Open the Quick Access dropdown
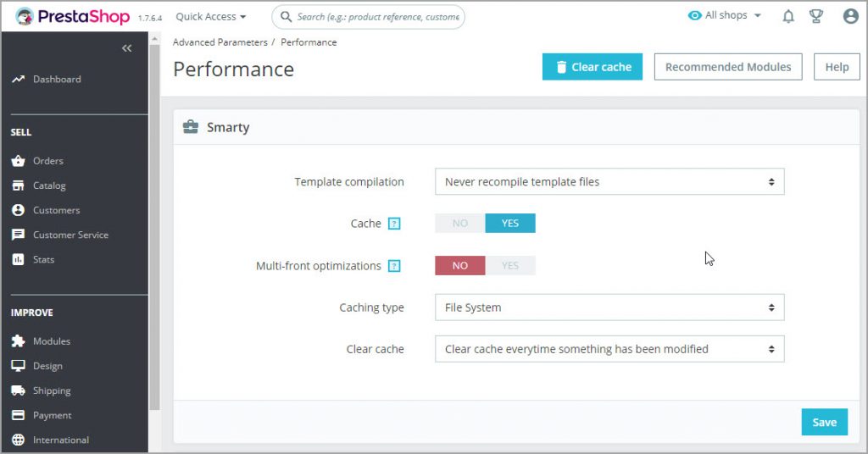Screen dimensions: 868x454 (211, 17)
